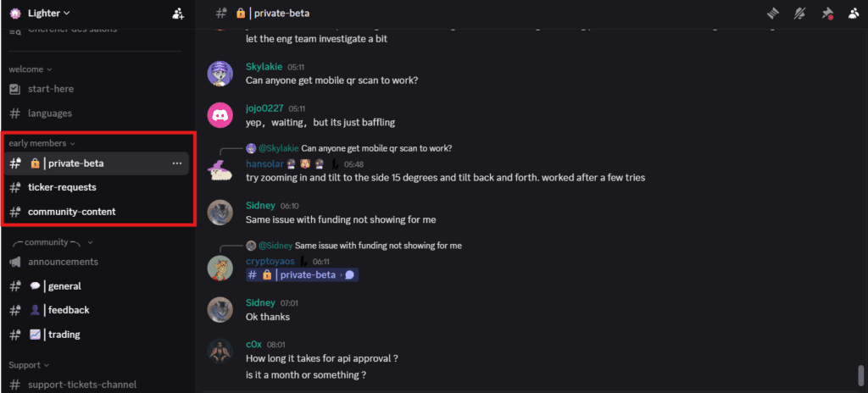Select the start-here channel

click(x=97, y=89)
